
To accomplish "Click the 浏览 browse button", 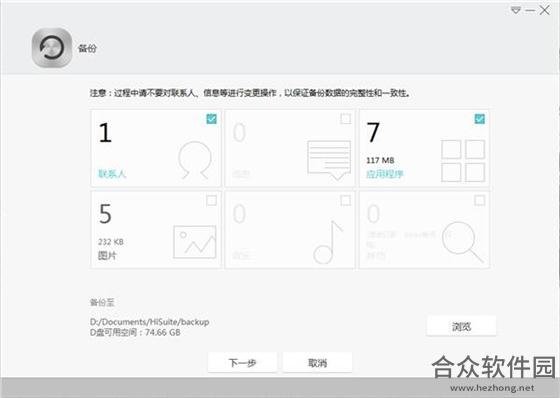I will click(461, 326).
